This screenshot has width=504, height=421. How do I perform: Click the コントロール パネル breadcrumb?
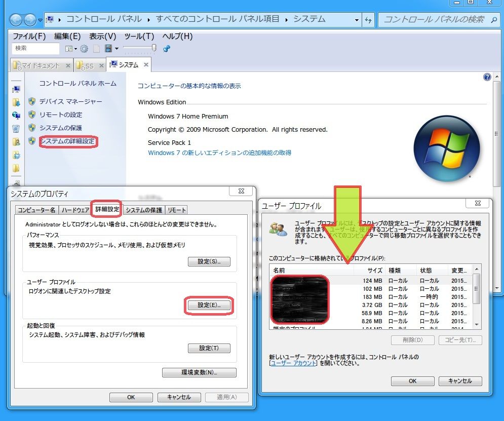104,19
